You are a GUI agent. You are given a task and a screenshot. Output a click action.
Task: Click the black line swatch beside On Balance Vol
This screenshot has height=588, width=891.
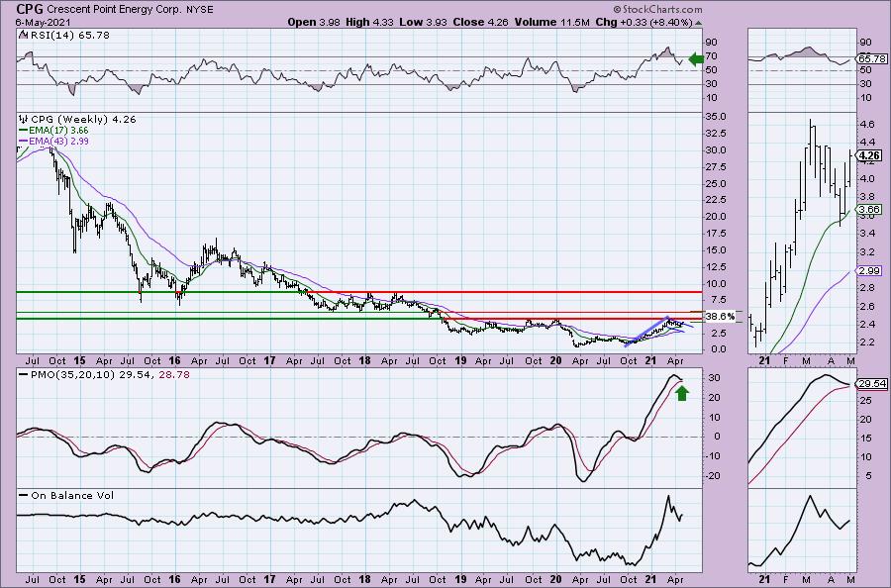[24, 495]
